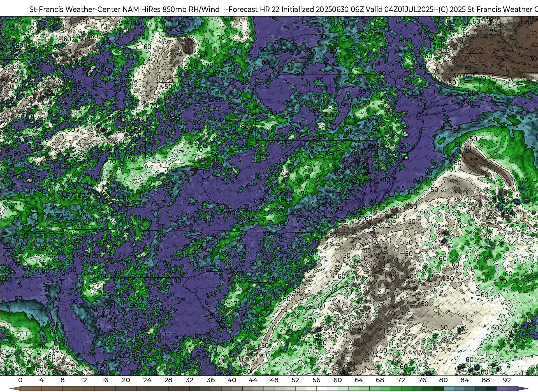The height and width of the screenshot is (392, 538).
Task: Click the title text "St-Francis Weather-Center"
Action: pos(75,10)
